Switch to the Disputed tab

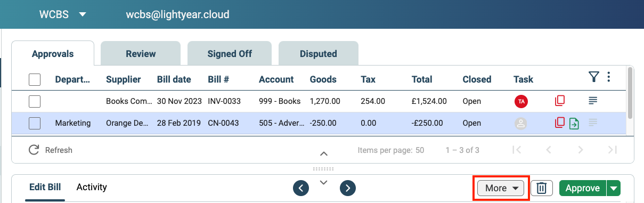[319, 54]
